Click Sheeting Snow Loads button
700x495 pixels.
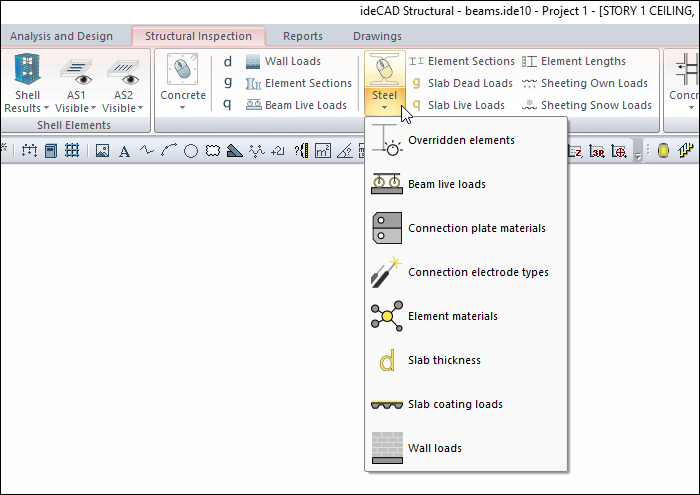click(587, 105)
